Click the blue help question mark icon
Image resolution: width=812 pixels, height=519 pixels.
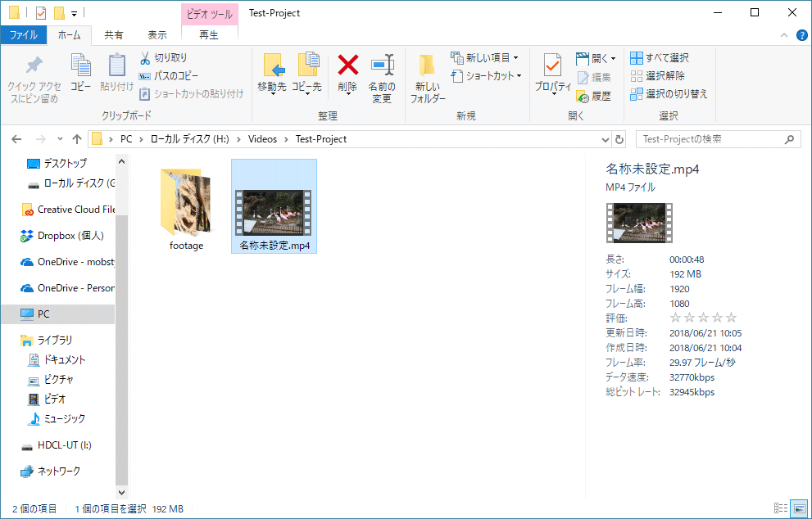[x=801, y=35]
